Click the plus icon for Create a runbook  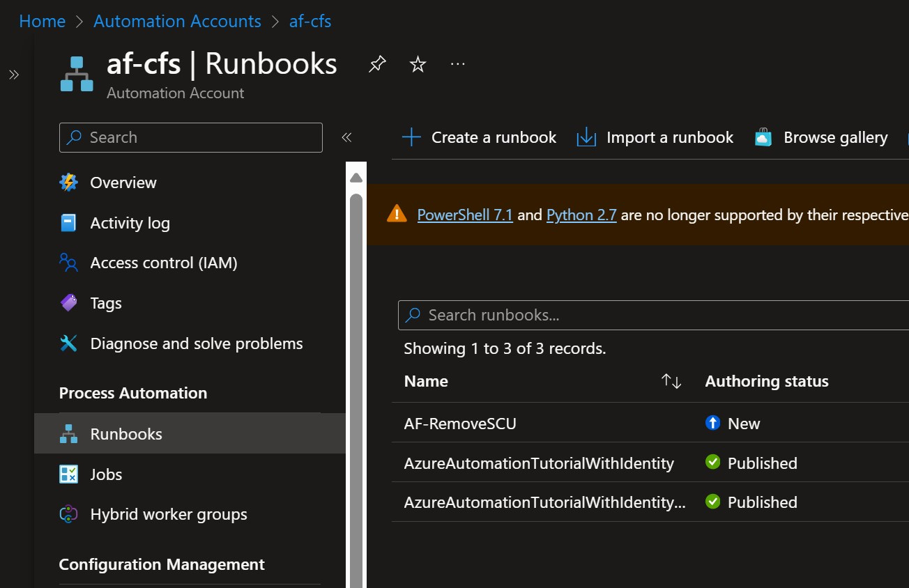pyautogui.click(x=411, y=137)
